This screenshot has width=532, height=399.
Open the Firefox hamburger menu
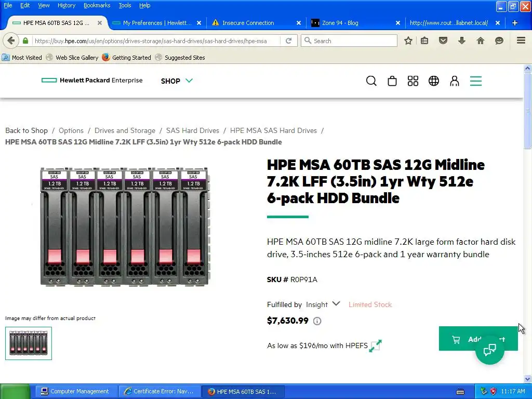click(x=521, y=41)
